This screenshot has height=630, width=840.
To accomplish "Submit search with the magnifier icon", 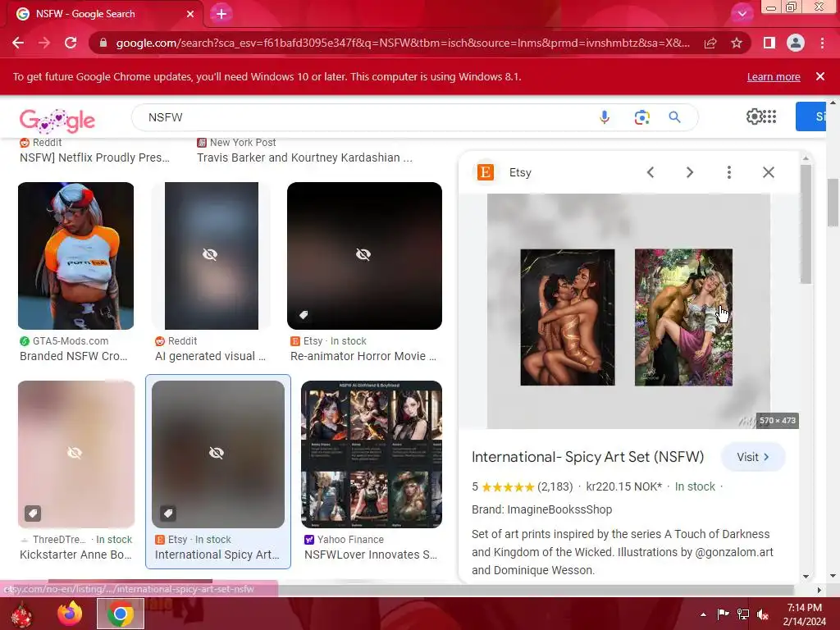I will pyautogui.click(x=675, y=117).
